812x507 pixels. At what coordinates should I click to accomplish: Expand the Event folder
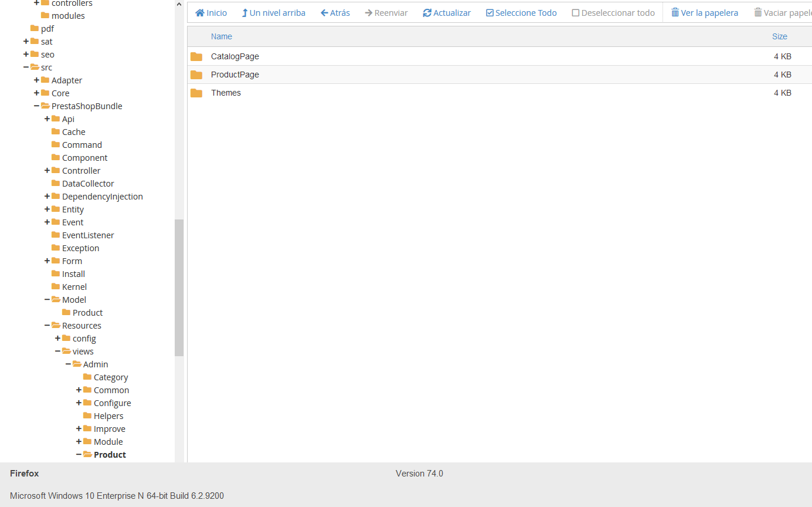[47, 222]
